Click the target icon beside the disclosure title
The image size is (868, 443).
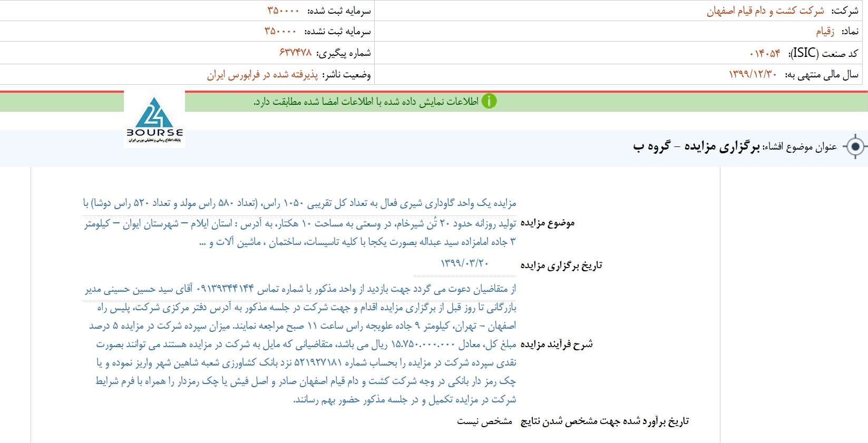click(855, 146)
